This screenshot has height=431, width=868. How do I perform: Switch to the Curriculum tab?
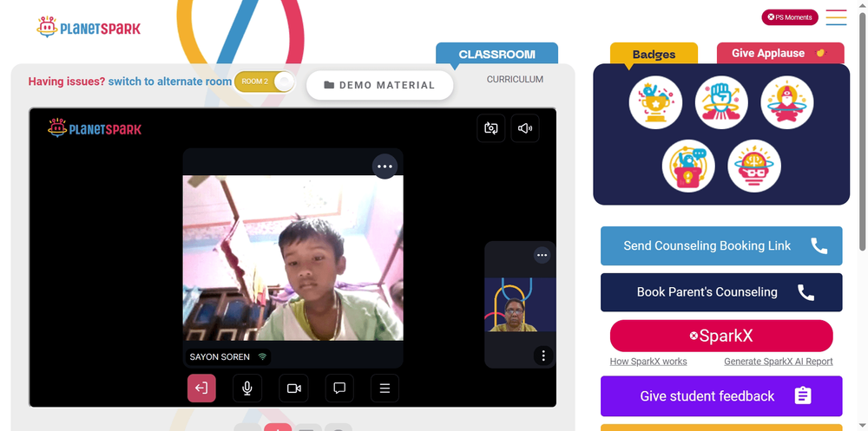point(515,80)
